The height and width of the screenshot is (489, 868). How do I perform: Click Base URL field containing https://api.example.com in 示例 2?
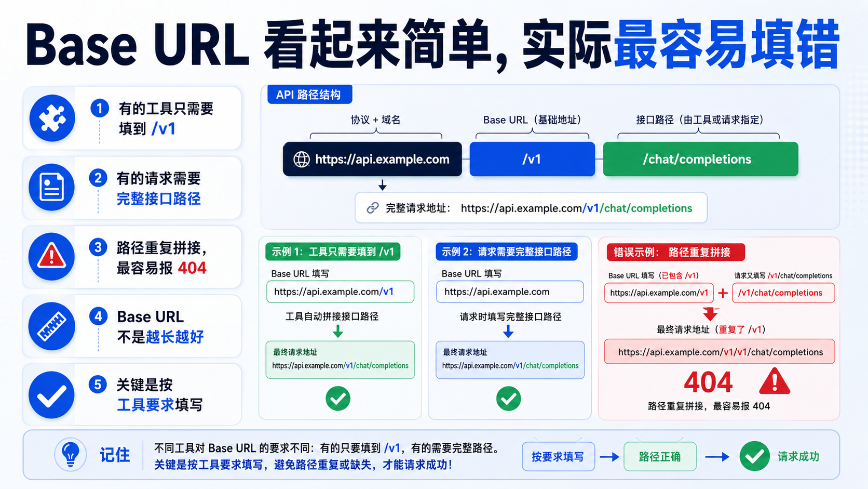510,292
